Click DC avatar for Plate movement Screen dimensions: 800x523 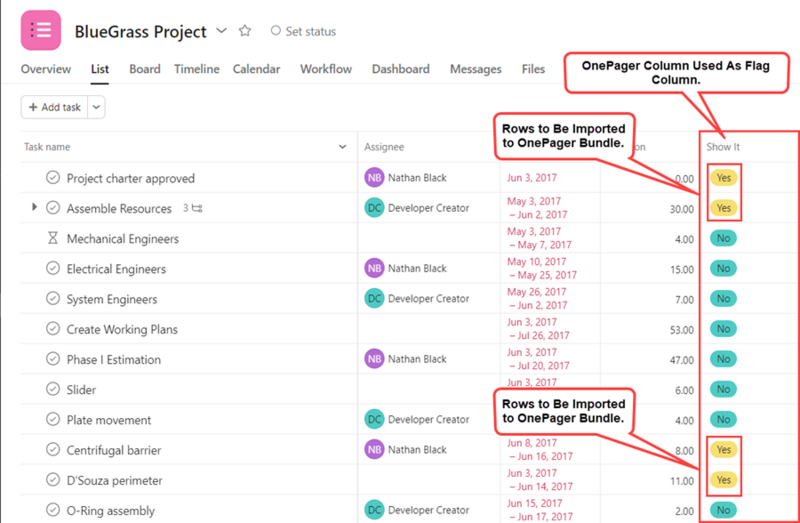374,419
